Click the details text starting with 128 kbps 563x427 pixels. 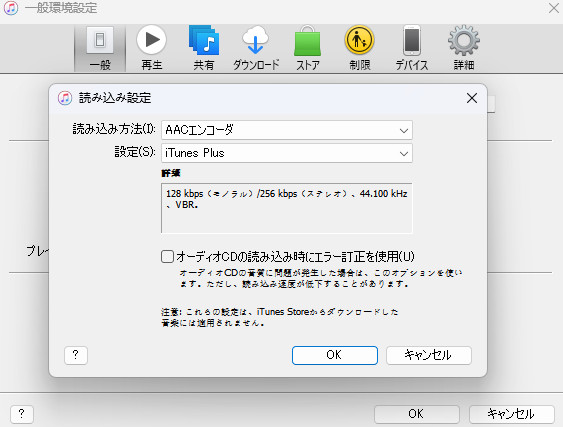[x=287, y=199]
